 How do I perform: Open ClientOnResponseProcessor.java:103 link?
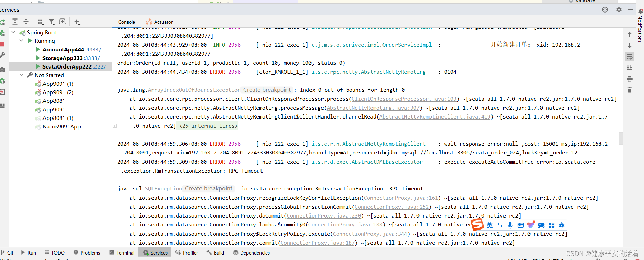click(x=404, y=99)
